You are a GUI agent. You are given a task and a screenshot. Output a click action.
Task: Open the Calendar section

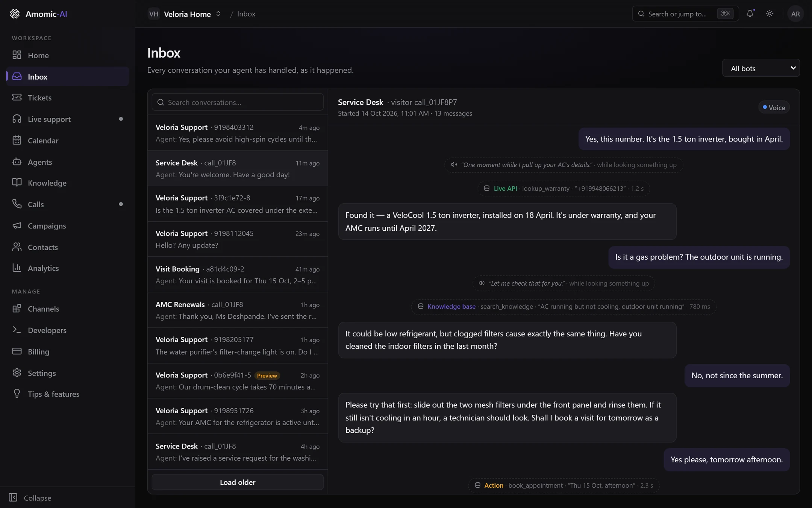pos(68,141)
